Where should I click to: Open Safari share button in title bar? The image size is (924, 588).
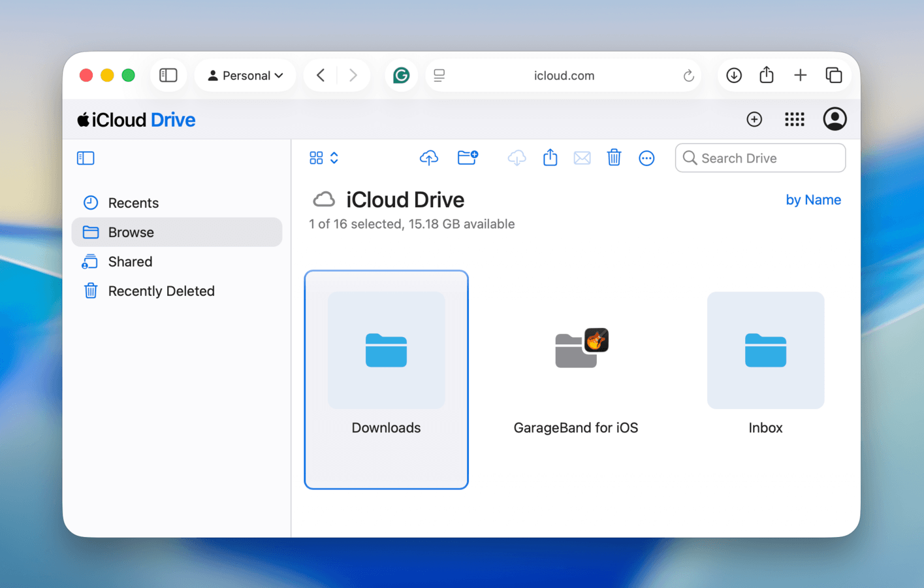point(767,74)
